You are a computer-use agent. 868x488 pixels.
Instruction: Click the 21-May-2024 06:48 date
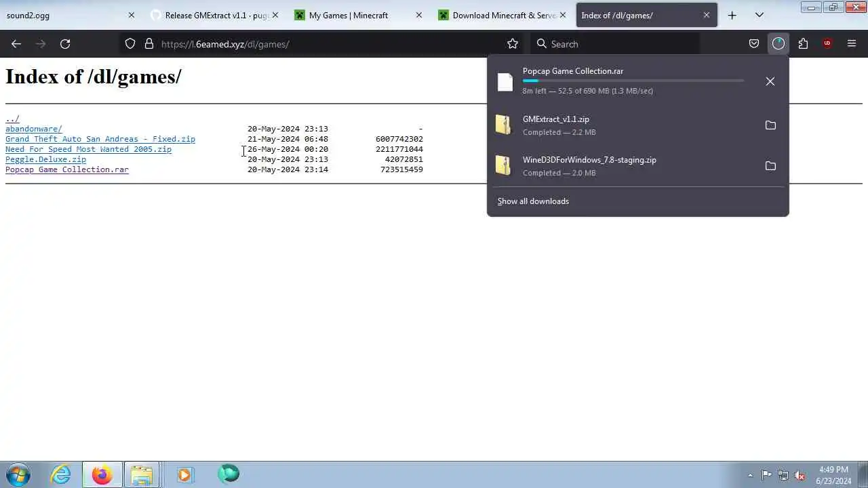288,139
